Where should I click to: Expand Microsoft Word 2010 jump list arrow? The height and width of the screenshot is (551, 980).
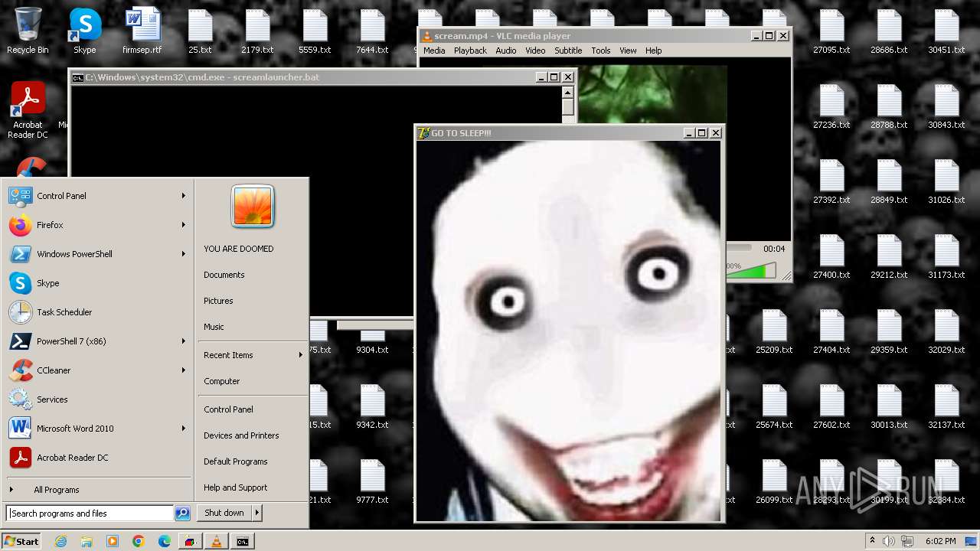coord(184,429)
